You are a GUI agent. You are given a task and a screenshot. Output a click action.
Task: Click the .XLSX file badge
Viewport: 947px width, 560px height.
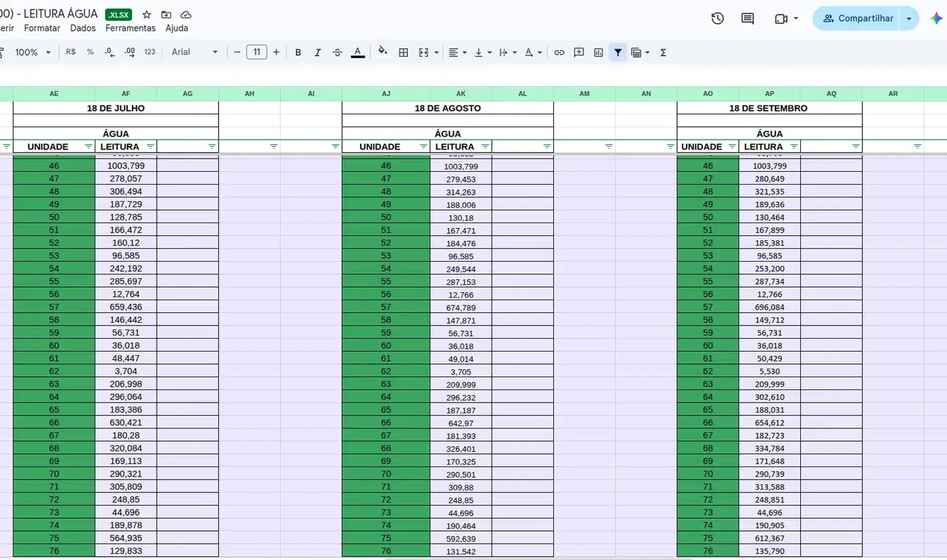click(119, 15)
